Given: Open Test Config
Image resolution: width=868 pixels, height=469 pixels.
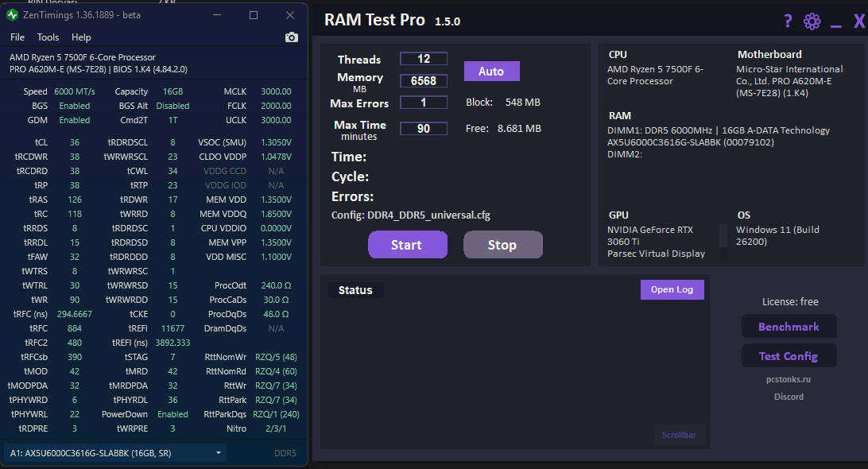Looking at the screenshot, I should click(x=789, y=356).
